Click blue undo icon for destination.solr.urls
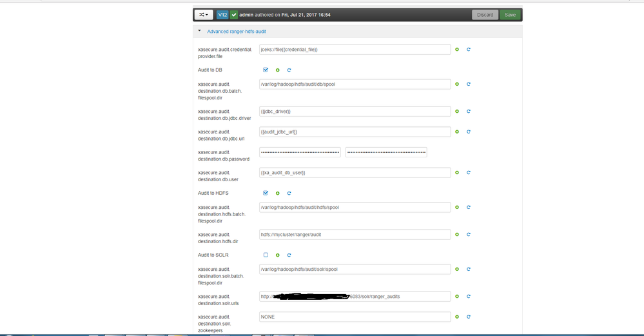The height and width of the screenshot is (336, 644). click(x=468, y=297)
